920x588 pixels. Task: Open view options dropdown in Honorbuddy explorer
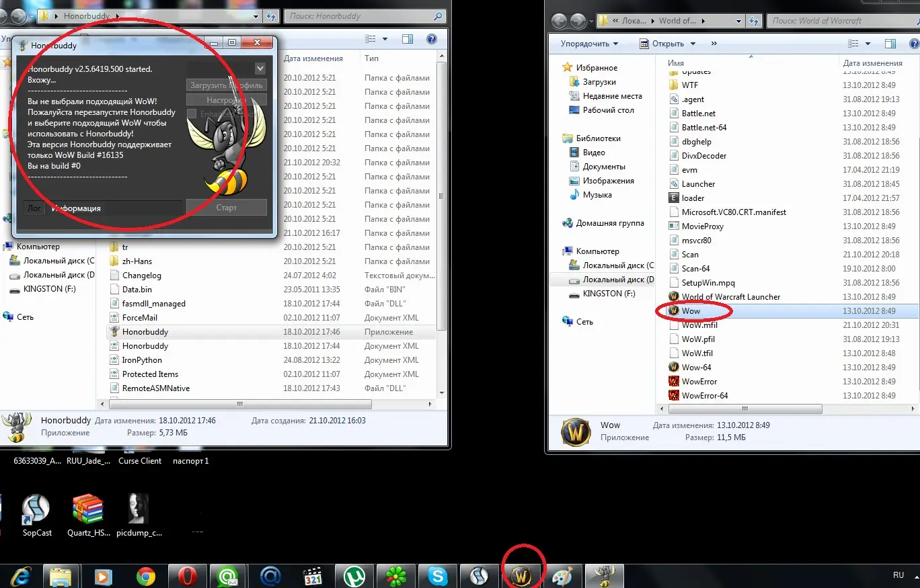pyautogui.click(x=385, y=39)
